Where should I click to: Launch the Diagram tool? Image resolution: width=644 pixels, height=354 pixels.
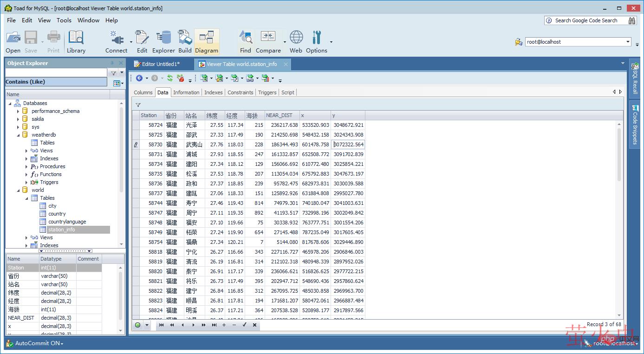tap(206, 42)
